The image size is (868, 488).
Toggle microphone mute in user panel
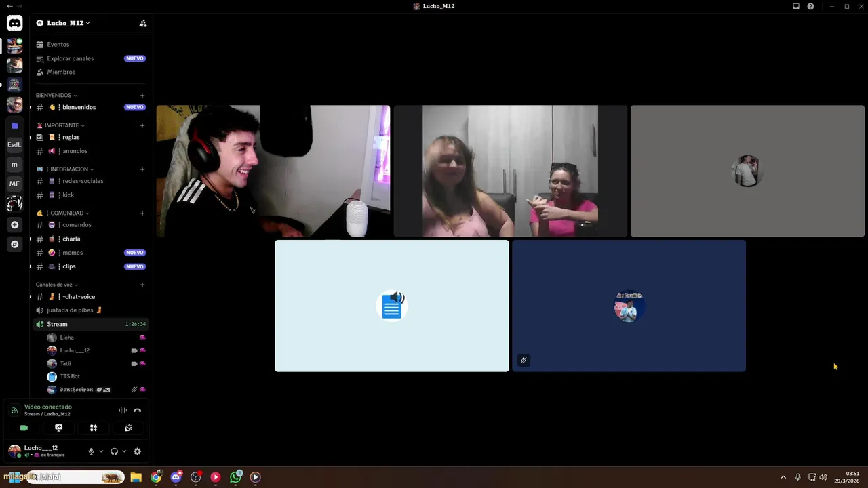coord(91,451)
